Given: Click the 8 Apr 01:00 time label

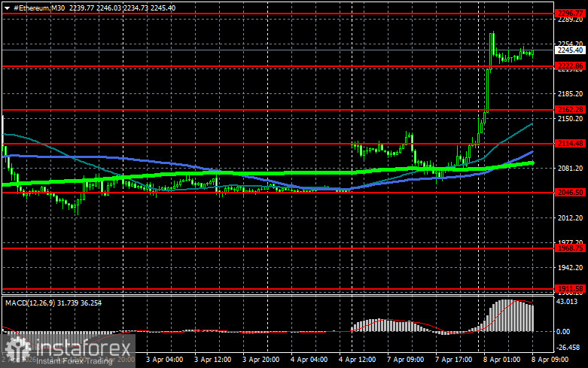Looking at the screenshot, I should 501,360.
